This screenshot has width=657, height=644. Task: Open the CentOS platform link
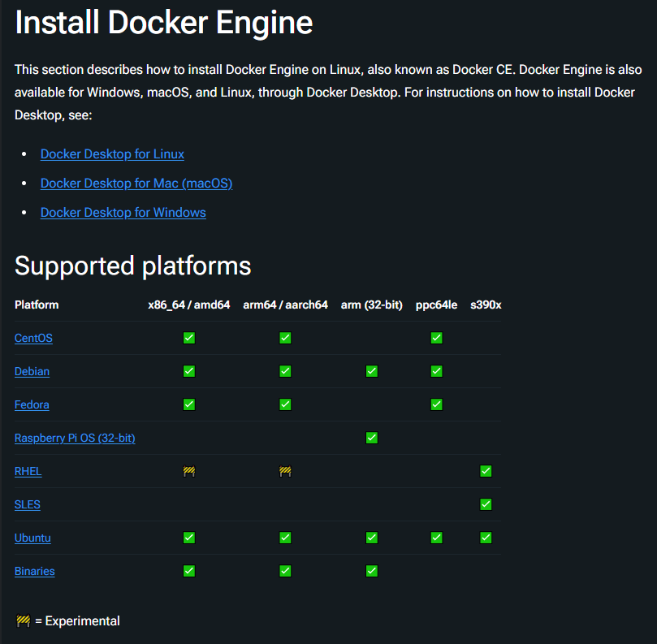[33, 338]
